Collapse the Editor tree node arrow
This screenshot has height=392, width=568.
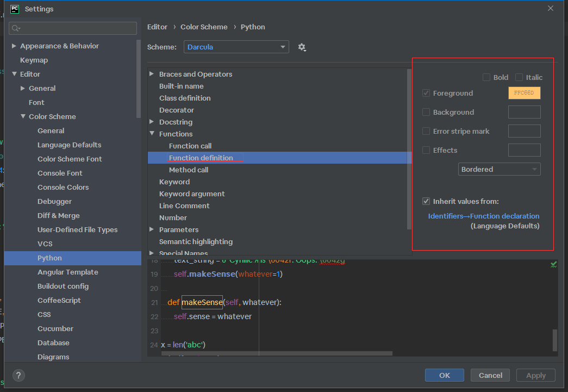click(14, 74)
